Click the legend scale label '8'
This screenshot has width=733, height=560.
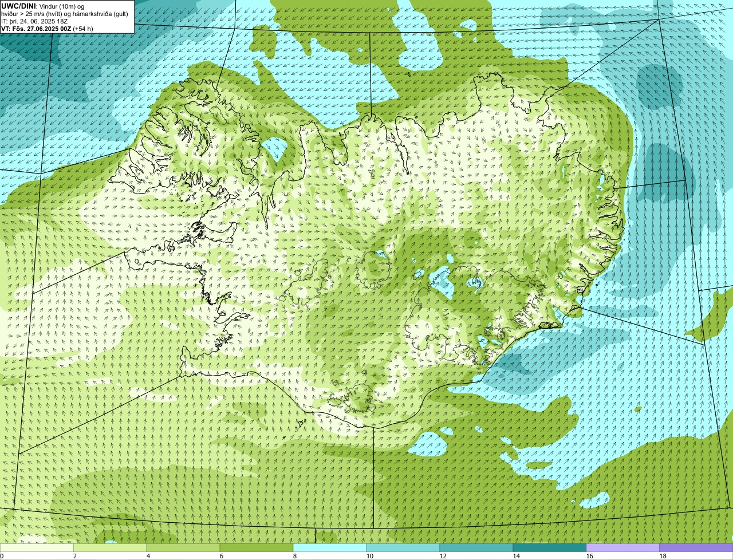click(x=295, y=556)
